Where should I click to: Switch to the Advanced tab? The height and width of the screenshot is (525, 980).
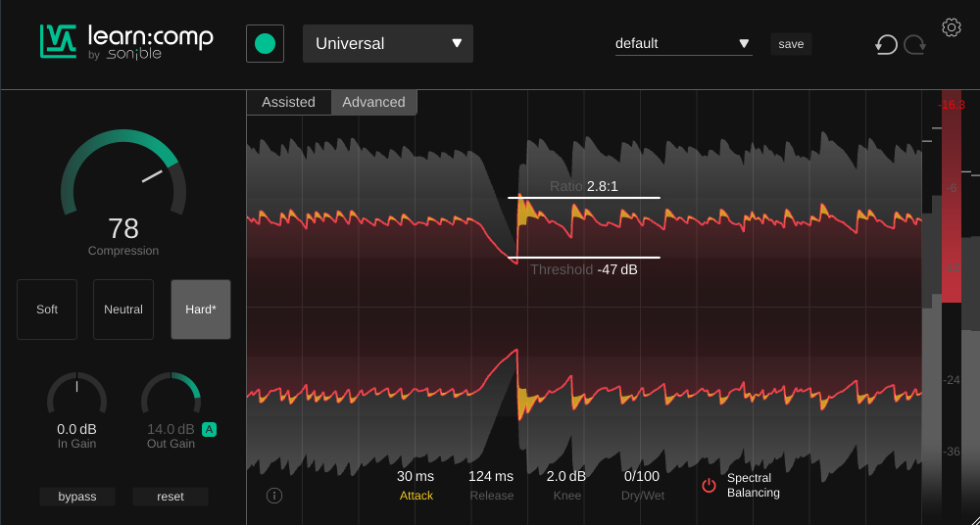point(373,102)
